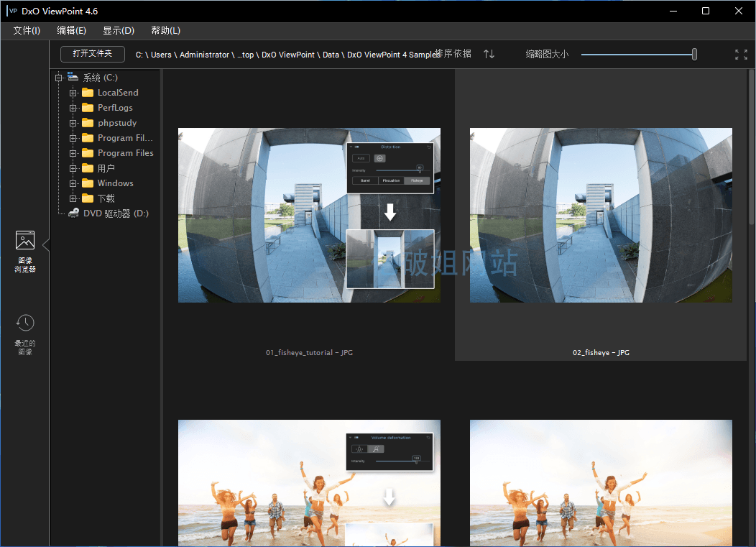Minimize the DxO ViewPoint window
The height and width of the screenshot is (547, 756).
click(x=673, y=11)
